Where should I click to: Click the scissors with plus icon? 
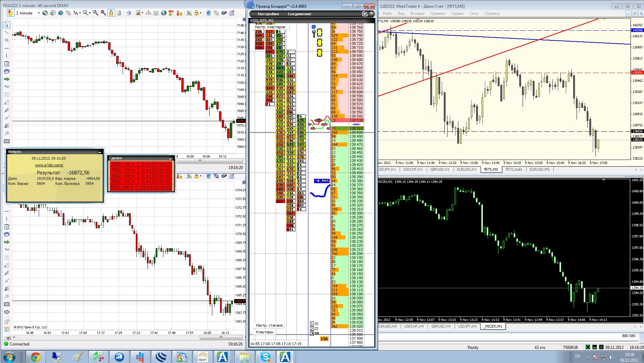[189, 13]
